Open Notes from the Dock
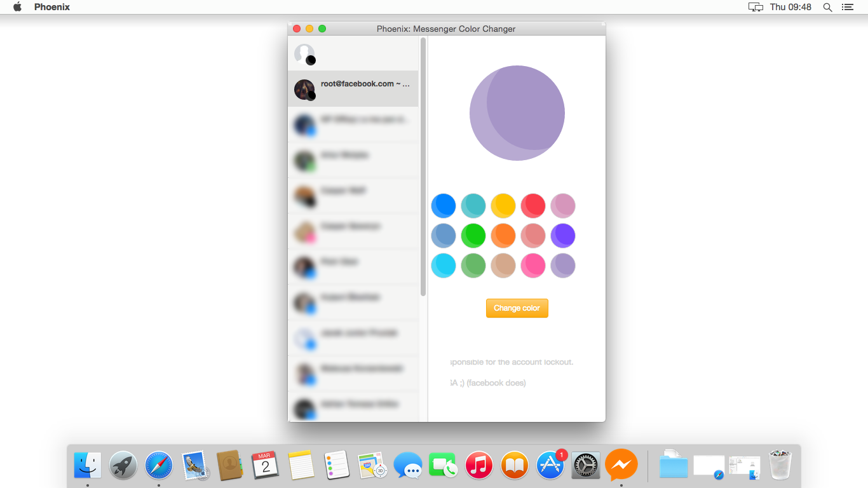This screenshot has width=868, height=488. pyautogui.click(x=301, y=465)
